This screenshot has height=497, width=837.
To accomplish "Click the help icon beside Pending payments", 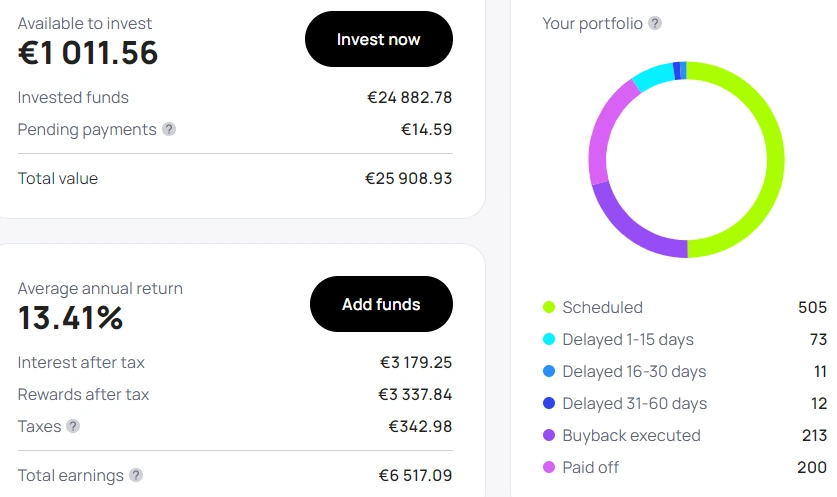I will pyautogui.click(x=169, y=129).
